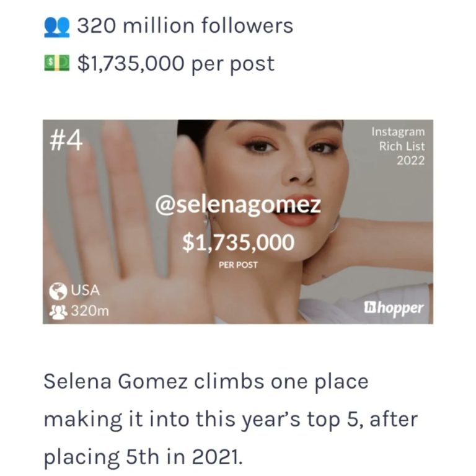Click the "Instagram Rich List 2022" label
Screen dimensions: 476x476
click(x=398, y=146)
